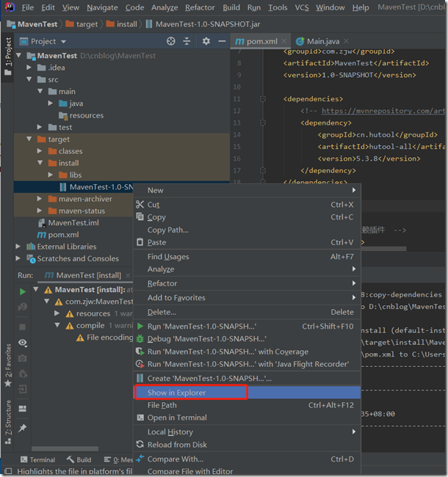Select Find Usages in context menu

(x=247, y=256)
